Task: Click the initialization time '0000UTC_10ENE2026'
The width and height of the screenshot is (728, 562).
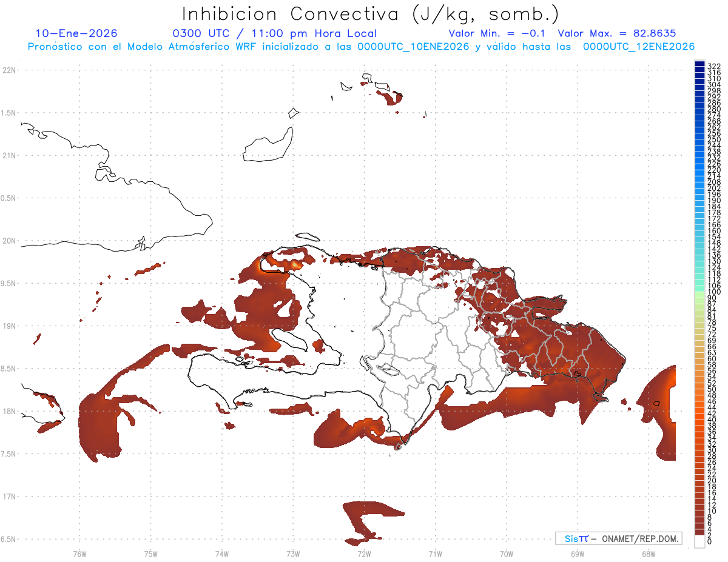Action: coord(413,47)
